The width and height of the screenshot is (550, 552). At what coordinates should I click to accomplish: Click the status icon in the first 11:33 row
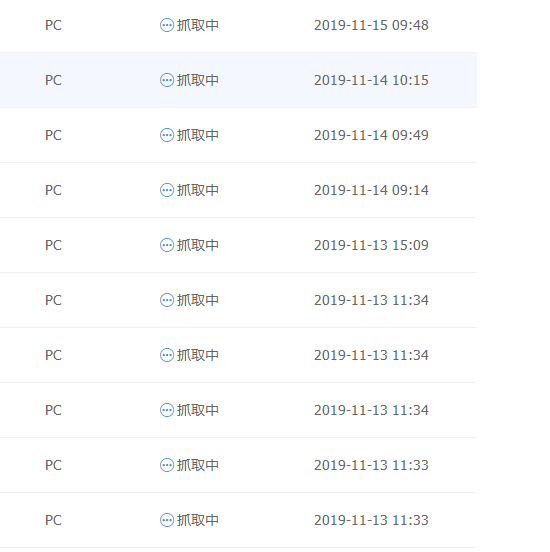coord(167,465)
